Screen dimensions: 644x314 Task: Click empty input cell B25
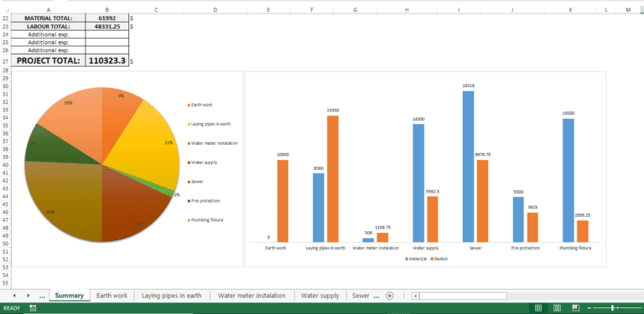point(107,42)
